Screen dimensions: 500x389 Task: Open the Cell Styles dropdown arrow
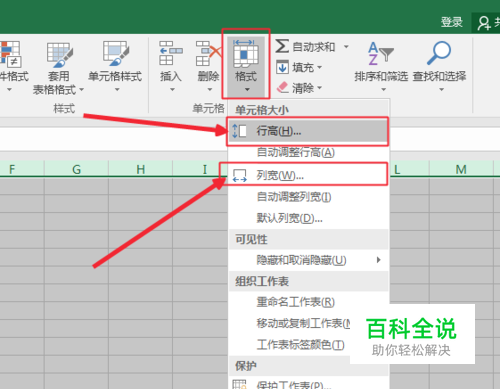[117, 89]
